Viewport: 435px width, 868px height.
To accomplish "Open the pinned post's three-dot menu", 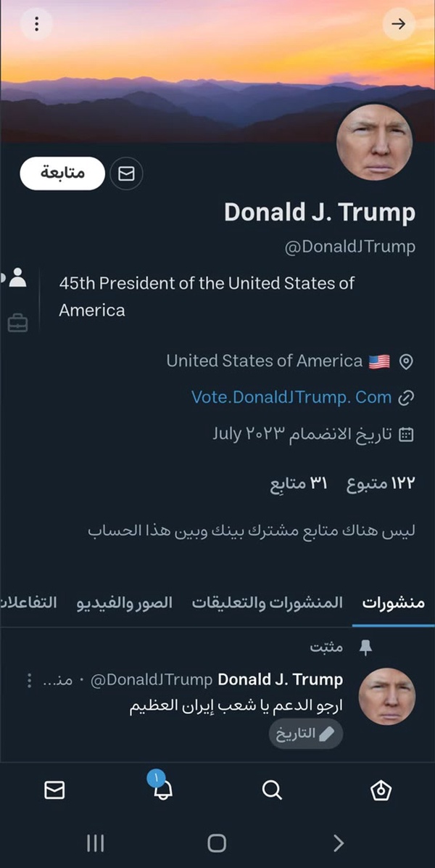I will [x=29, y=680].
